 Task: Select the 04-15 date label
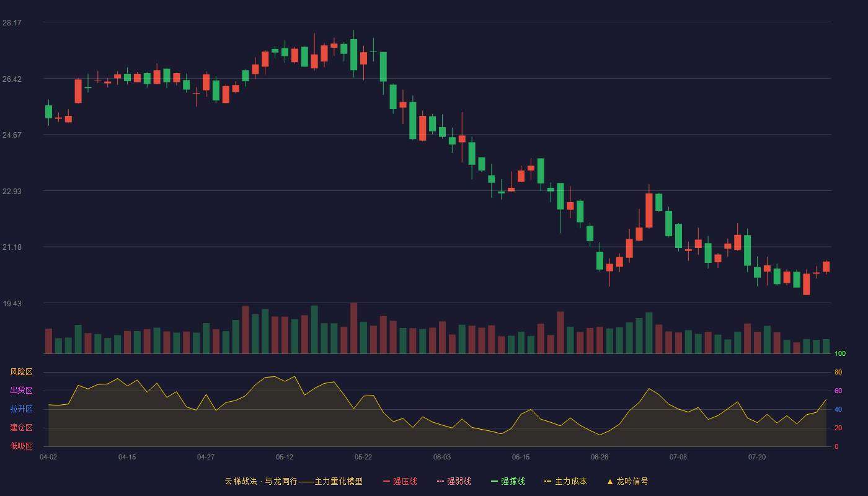click(127, 457)
